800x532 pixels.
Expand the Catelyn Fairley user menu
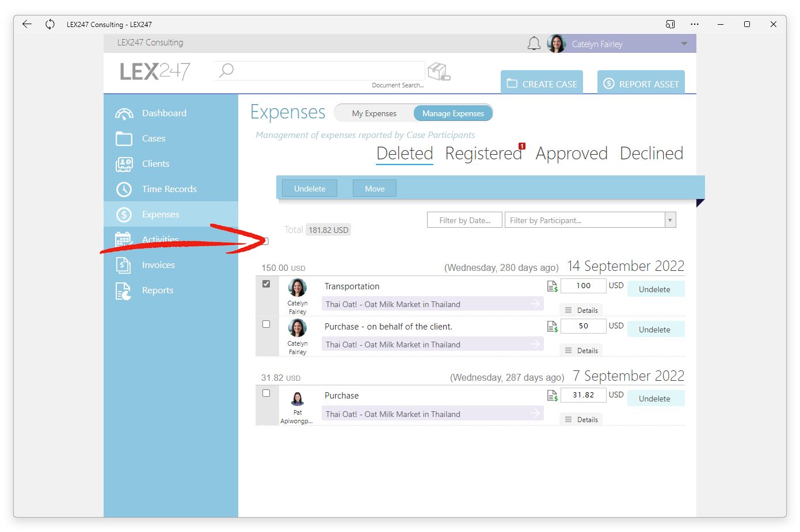point(684,44)
